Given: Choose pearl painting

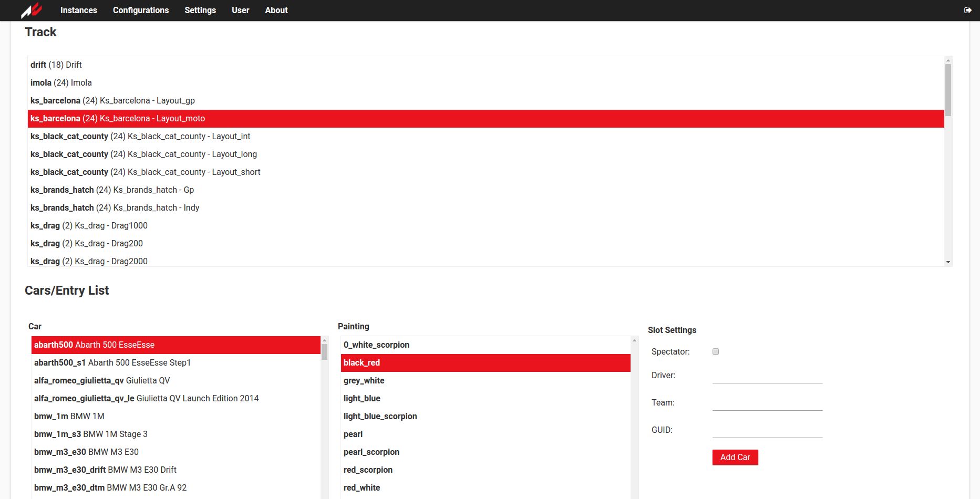Looking at the screenshot, I should pyautogui.click(x=486, y=434).
